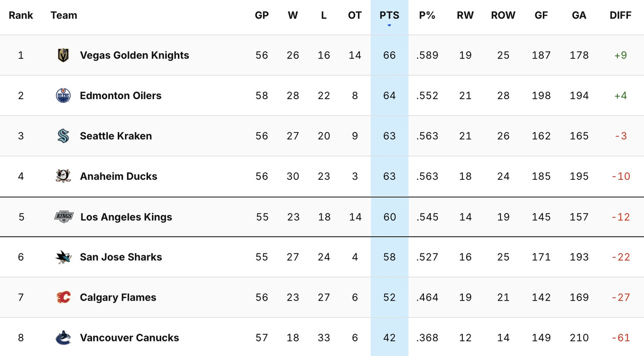
Task: Toggle sorting on the W column
Action: click(293, 15)
